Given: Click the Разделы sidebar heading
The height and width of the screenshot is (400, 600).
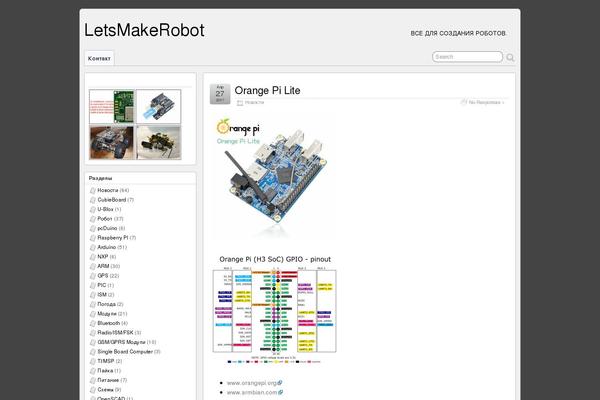Looking at the screenshot, I should pos(100,178).
